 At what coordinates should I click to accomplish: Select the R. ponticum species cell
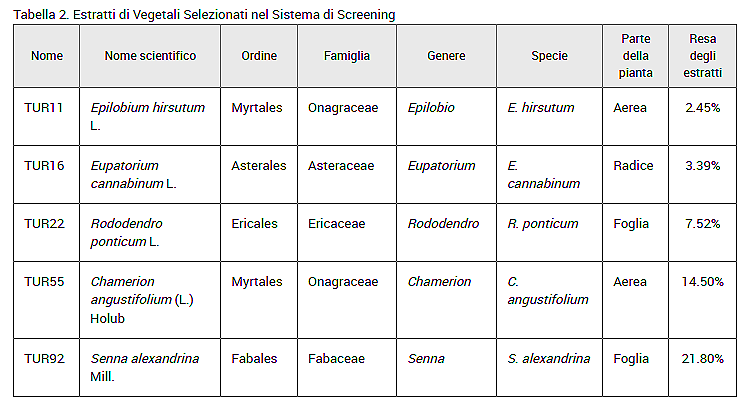549,232
